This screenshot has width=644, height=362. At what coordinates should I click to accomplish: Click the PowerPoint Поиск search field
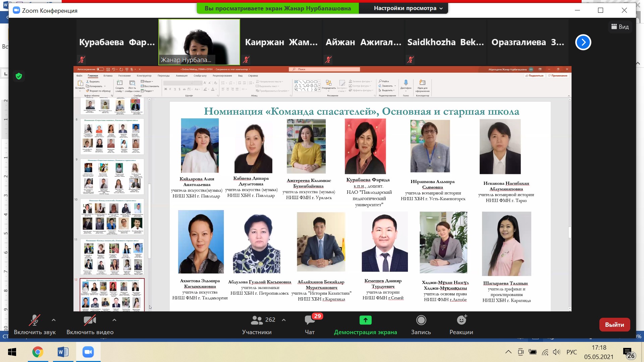coord(324,69)
